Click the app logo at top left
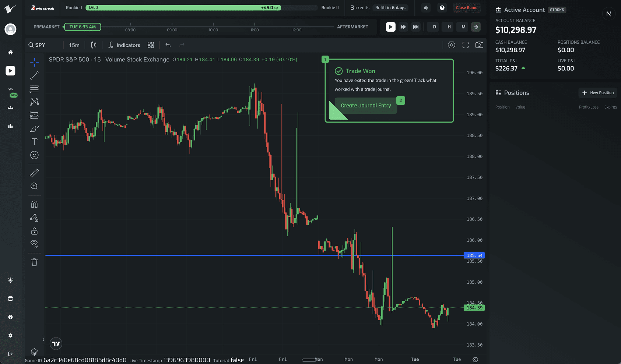This screenshot has width=621, height=364. (x=10, y=8)
